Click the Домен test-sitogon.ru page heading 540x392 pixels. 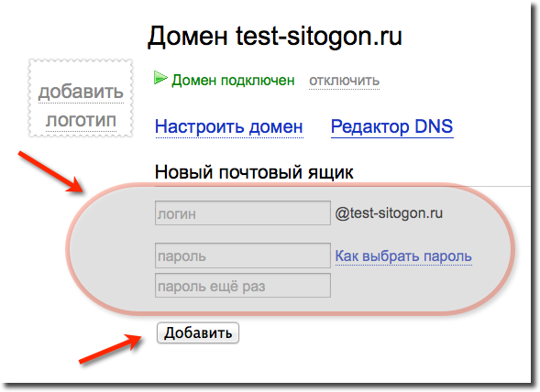click(275, 36)
